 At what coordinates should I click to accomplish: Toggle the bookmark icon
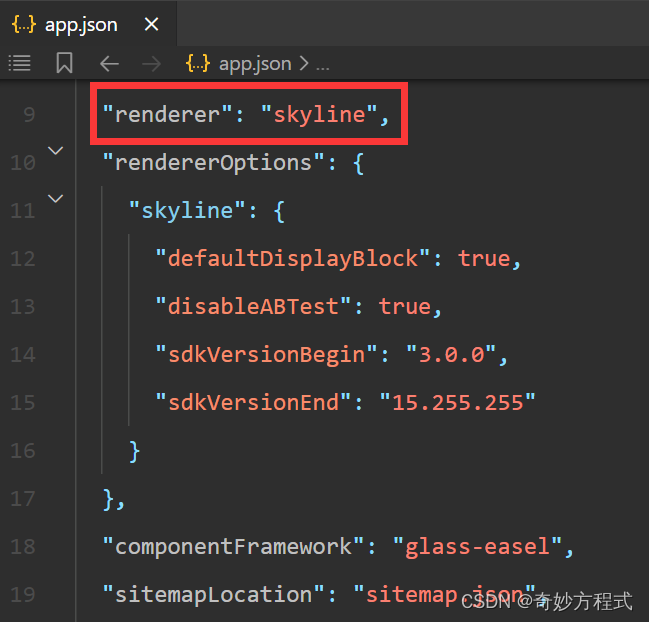click(65, 63)
